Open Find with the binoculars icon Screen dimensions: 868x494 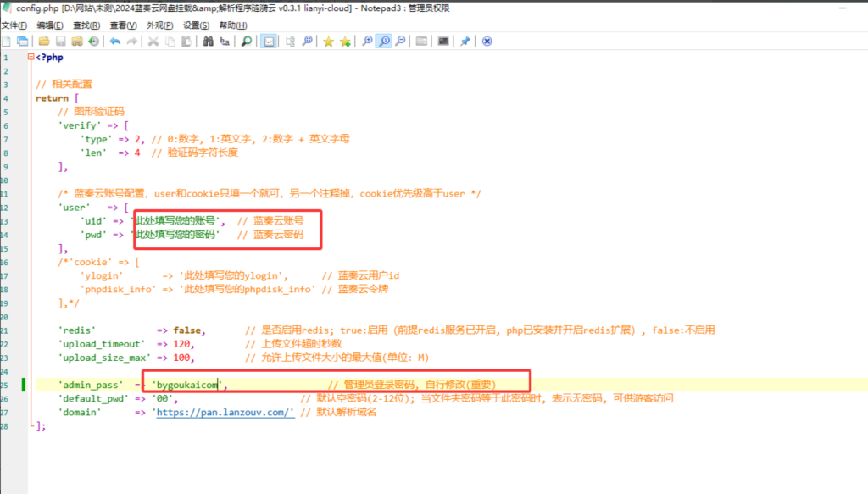pos(206,41)
